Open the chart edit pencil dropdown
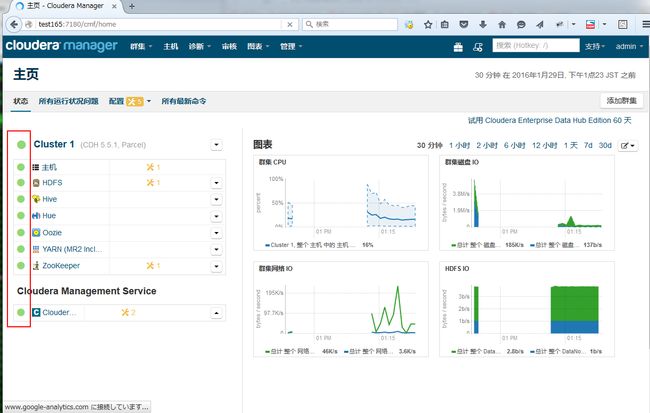Screen dimensions: 650x413 click(x=628, y=146)
